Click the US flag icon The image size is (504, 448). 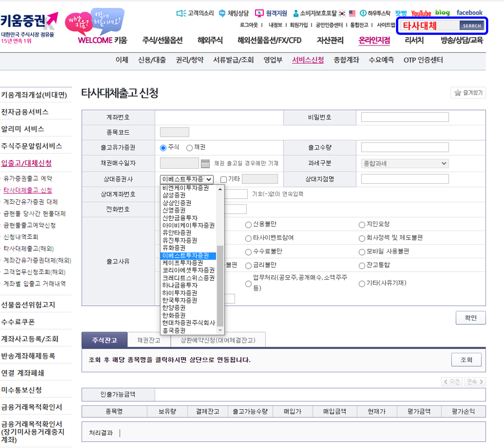click(x=351, y=13)
